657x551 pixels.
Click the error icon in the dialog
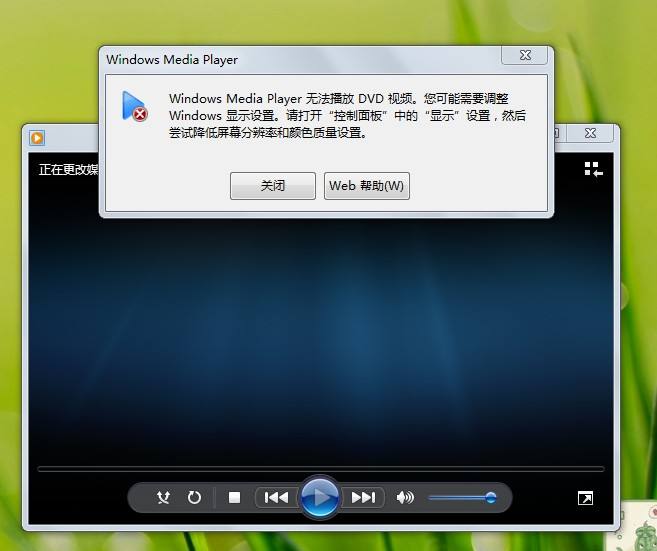135,106
